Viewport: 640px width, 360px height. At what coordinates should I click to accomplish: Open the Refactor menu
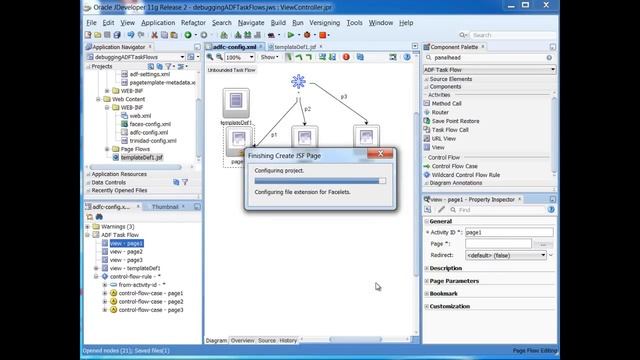tap(193, 23)
